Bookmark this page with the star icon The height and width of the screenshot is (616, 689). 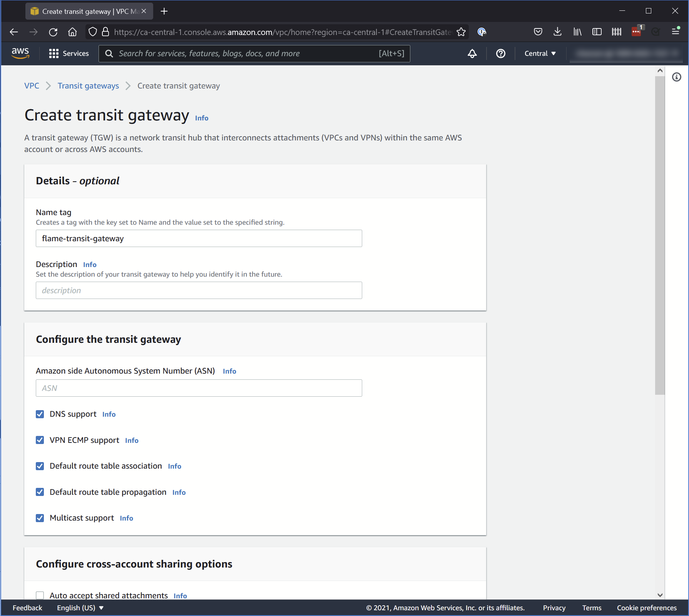(460, 32)
